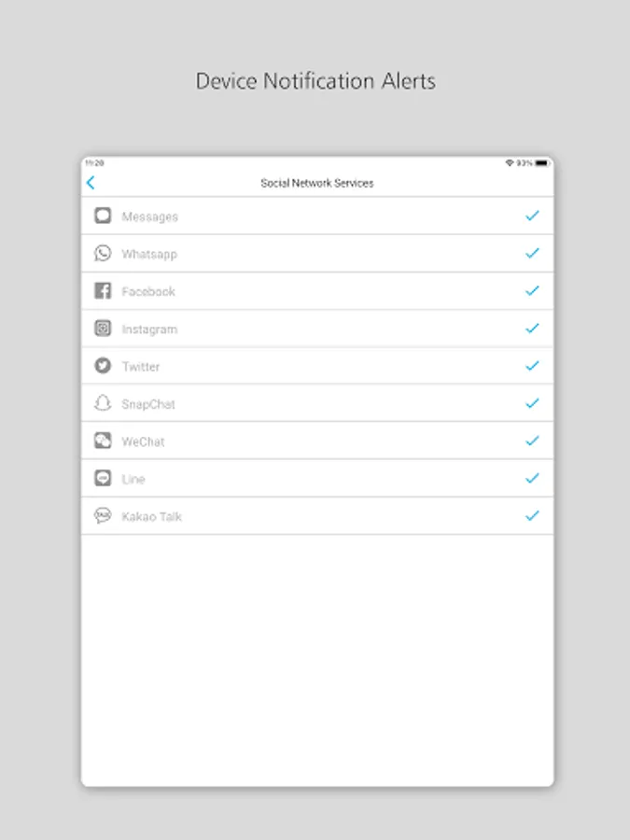Click the Facebook logo icon
Image resolution: width=630 pixels, height=840 pixels.
[103, 290]
